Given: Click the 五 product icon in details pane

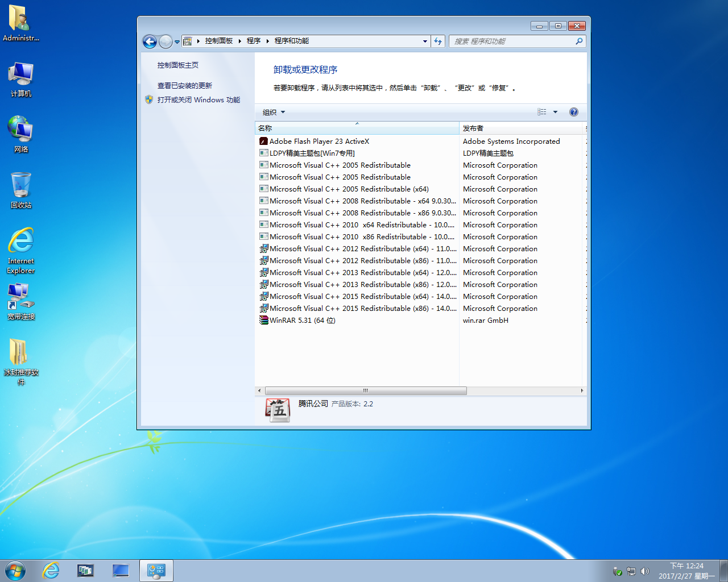Looking at the screenshot, I should pyautogui.click(x=278, y=410).
